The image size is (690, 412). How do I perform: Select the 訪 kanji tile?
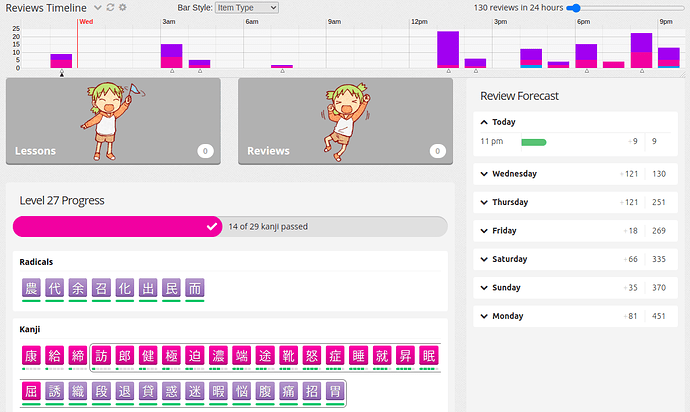point(101,356)
